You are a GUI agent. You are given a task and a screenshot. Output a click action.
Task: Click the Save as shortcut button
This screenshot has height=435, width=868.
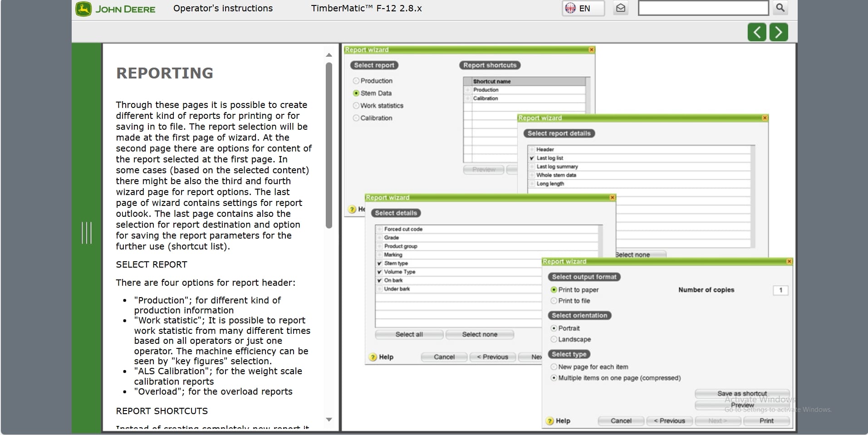coord(742,393)
